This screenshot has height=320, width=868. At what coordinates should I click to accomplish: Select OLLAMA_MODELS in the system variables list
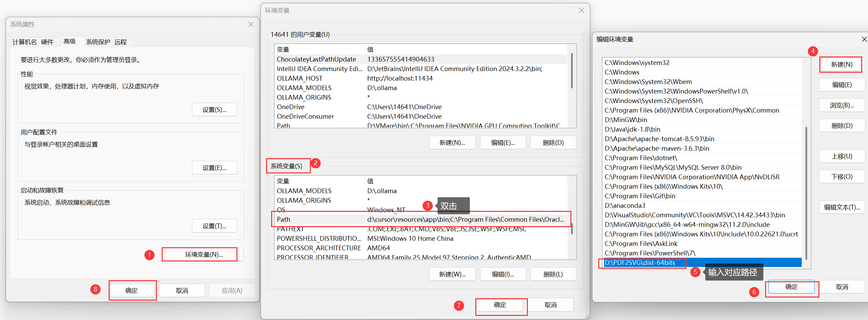pos(421,191)
